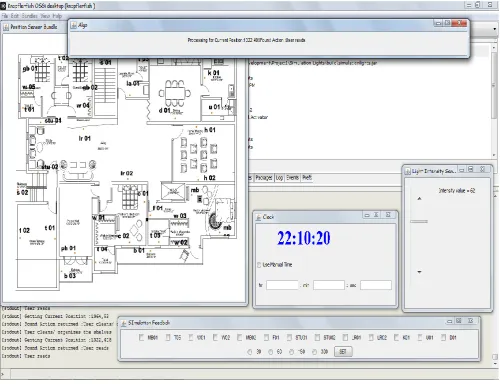The width and height of the screenshot is (500, 384).
Task: Check the MB01 checkbox in Simulation Feedback
Action: pyautogui.click(x=141, y=338)
